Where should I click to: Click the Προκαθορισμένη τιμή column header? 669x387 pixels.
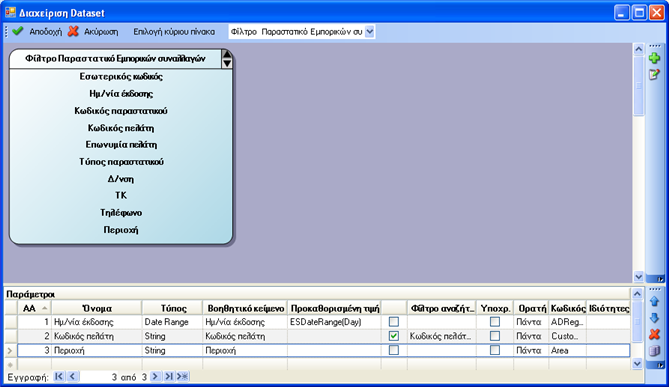point(335,308)
